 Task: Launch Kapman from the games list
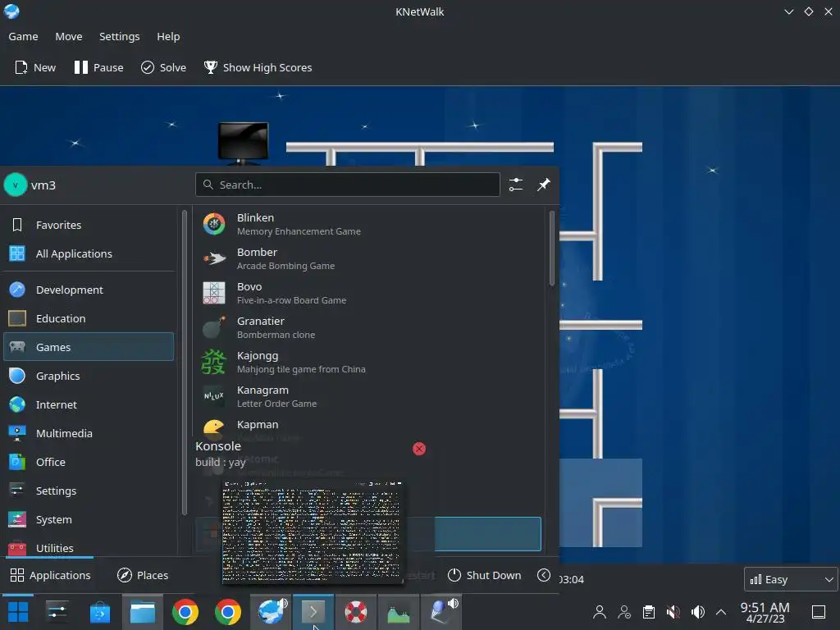(x=370, y=428)
